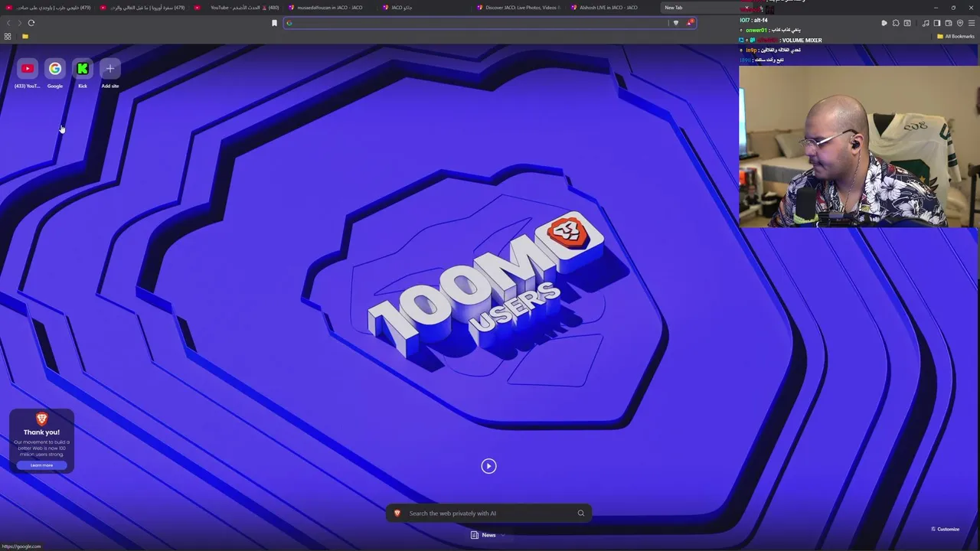Click the Brave logo in search box
Screen dimensions: 980x551
click(397, 514)
